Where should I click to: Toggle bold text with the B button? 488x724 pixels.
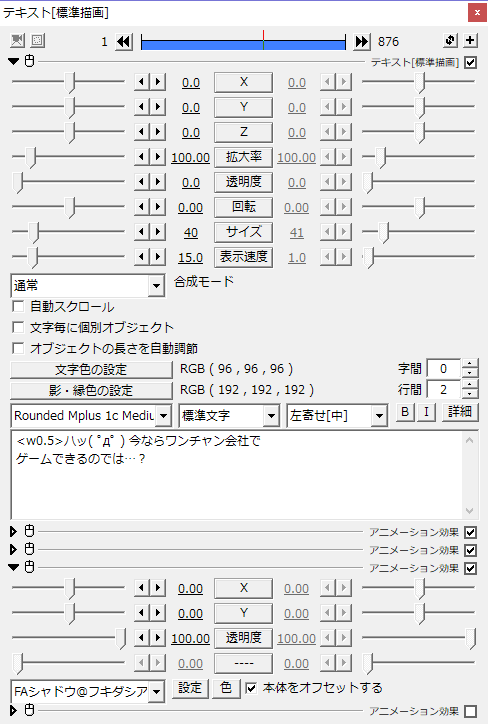click(x=405, y=412)
